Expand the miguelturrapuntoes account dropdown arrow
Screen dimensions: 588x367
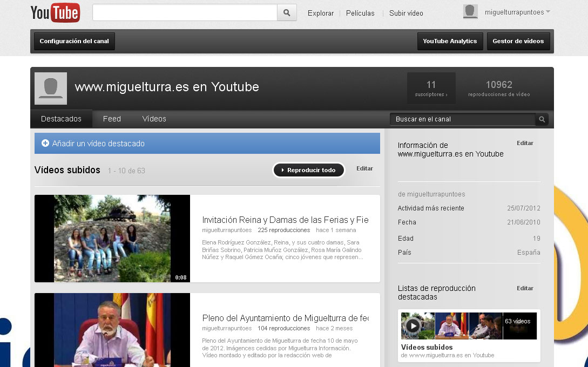point(548,12)
